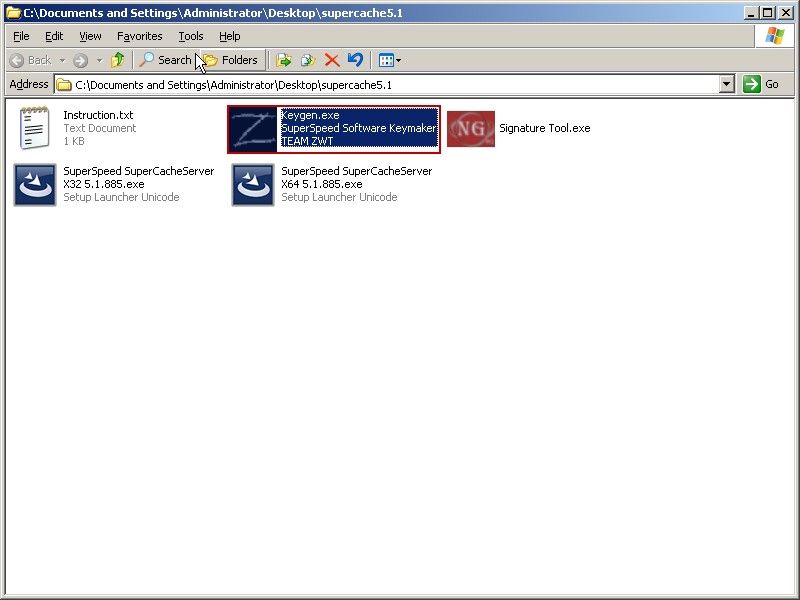Open the Back history dropdown arrow
The image size is (800, 600).
tap(62, 60)
